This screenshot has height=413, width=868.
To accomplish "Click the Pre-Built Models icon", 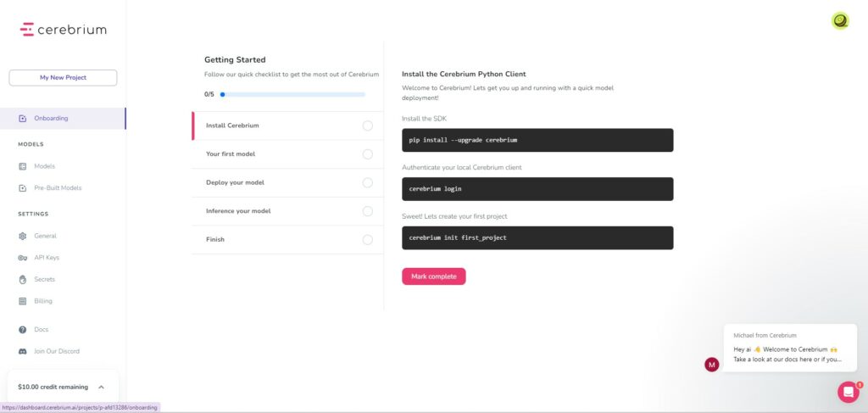I will (x=23, y=188).
